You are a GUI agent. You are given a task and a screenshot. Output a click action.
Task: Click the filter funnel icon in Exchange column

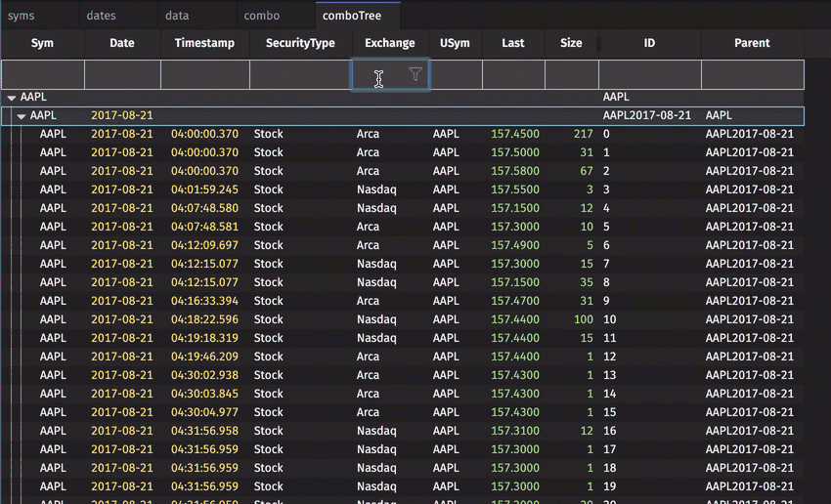[x=415, y=74]
